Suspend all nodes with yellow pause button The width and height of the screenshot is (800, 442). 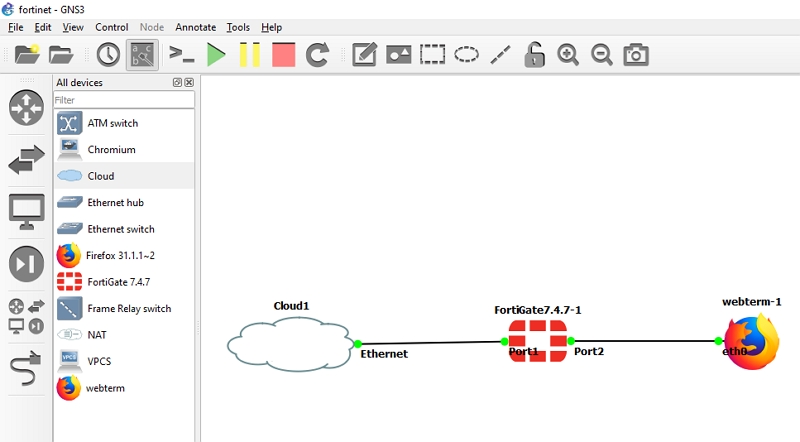[x=249, y=55]
